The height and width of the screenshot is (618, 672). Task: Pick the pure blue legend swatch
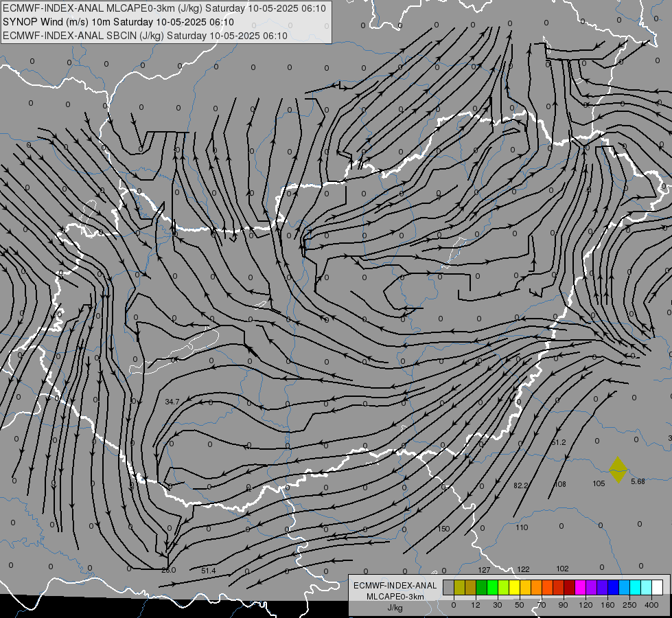tap(614, 587)
